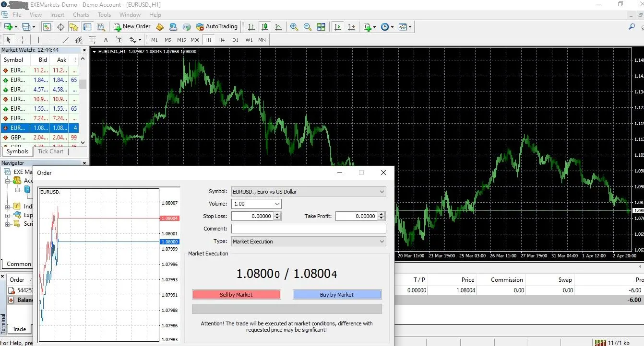Select the text label T tool
The height and width of the screenshot is (346, 644).
point(119,40)
